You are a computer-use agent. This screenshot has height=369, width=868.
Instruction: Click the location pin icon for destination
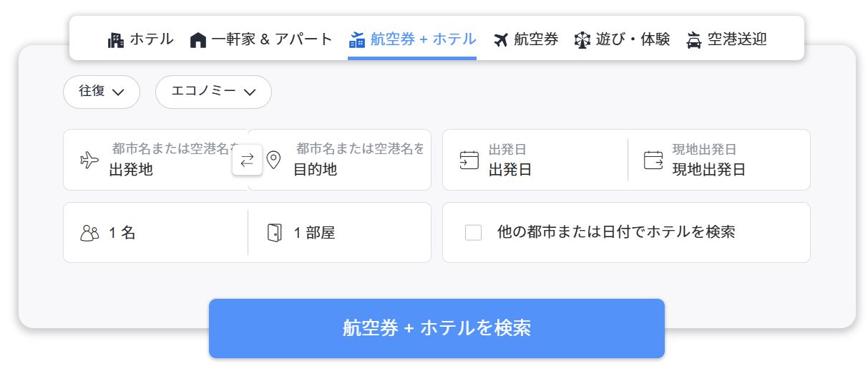click(x=273, y=160)
